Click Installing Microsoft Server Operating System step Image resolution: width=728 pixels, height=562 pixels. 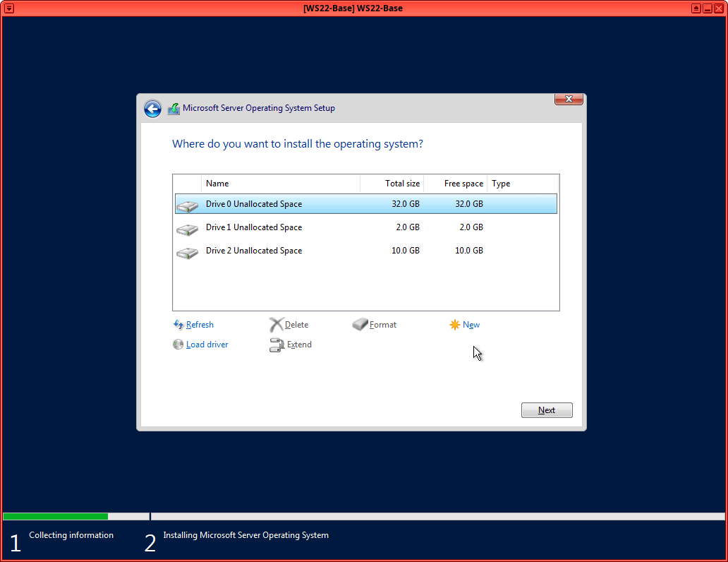point(245,535)
